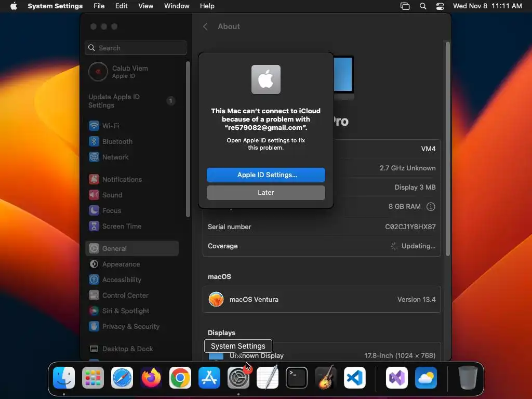Click the sidebar scrollbar
This screenshot has height=399, width=532.
pos(188,139)
